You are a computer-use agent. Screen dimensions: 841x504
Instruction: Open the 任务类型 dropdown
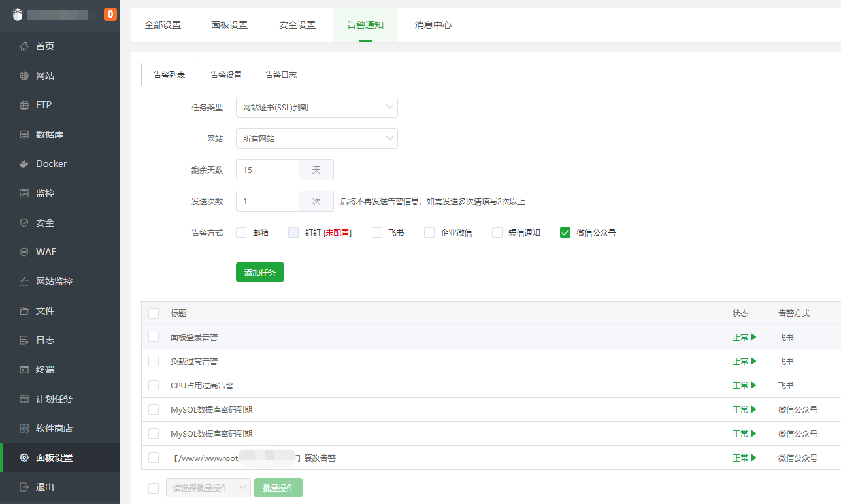[317, 107]
